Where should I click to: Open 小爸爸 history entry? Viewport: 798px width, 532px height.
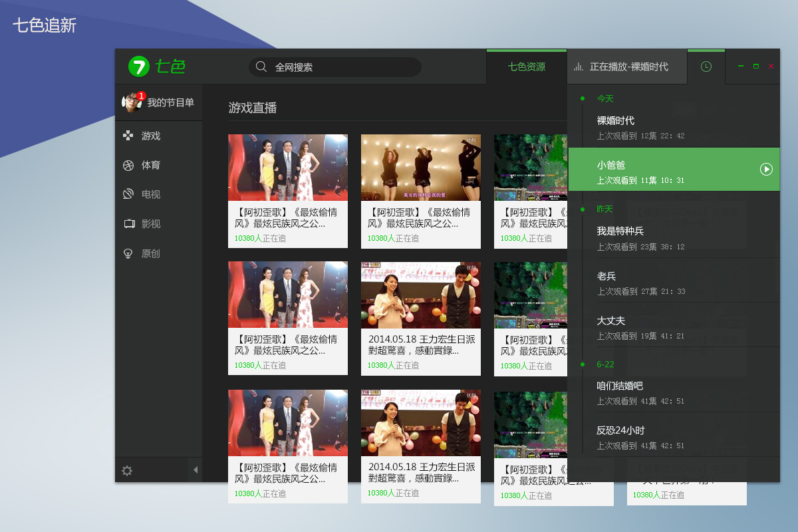coord(674,170)
